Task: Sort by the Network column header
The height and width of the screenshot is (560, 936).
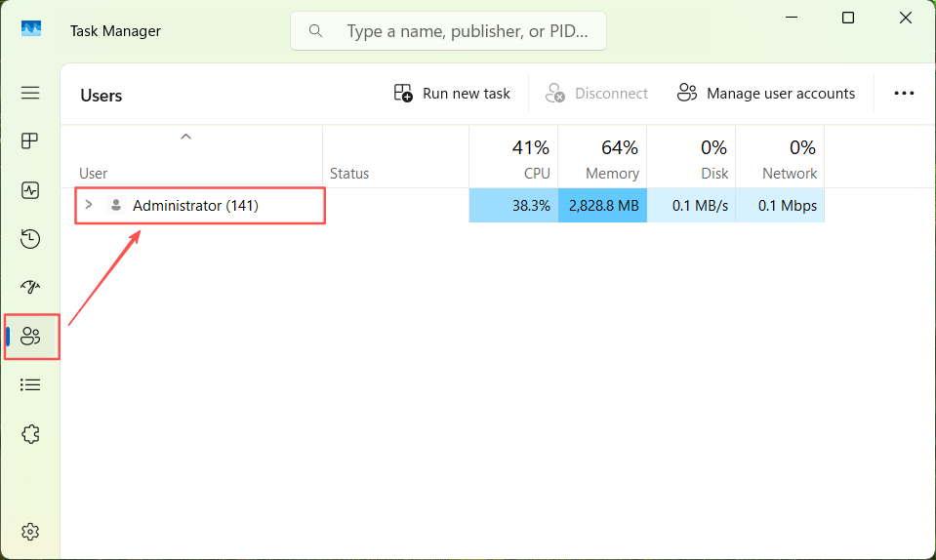Action: click(x=780, y=157)
